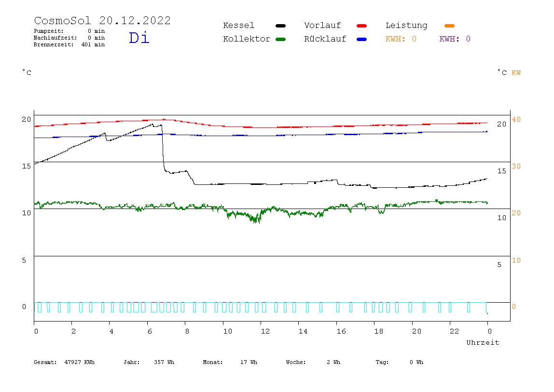Click the 'Uhrzeit' time axis label
The width and height of the screenshot is (554, 392).
pos(483,342)
